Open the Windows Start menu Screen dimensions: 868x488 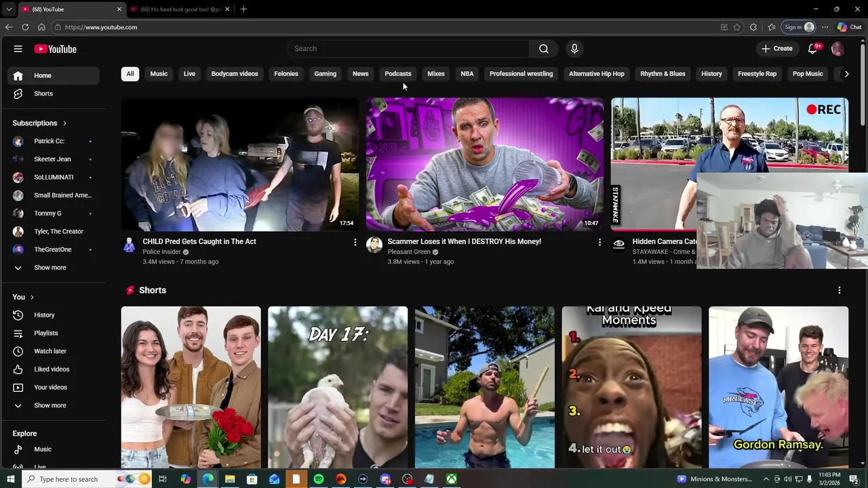(x=10, y=479)
